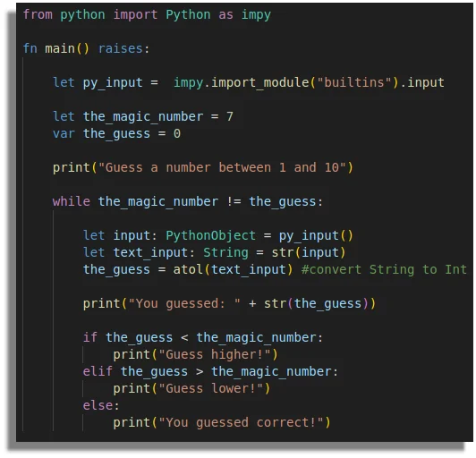The height and width of the screenshot is (458, 476).
Task: Click the 'else:' line
Action: pyautogui.click(x=101, y=405)
